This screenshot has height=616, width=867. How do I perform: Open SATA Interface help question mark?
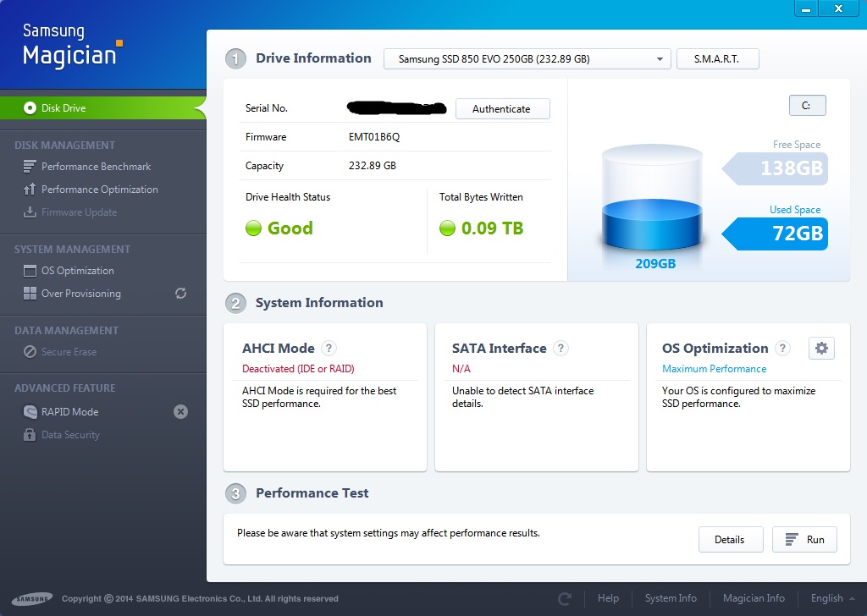pos(561,348)
